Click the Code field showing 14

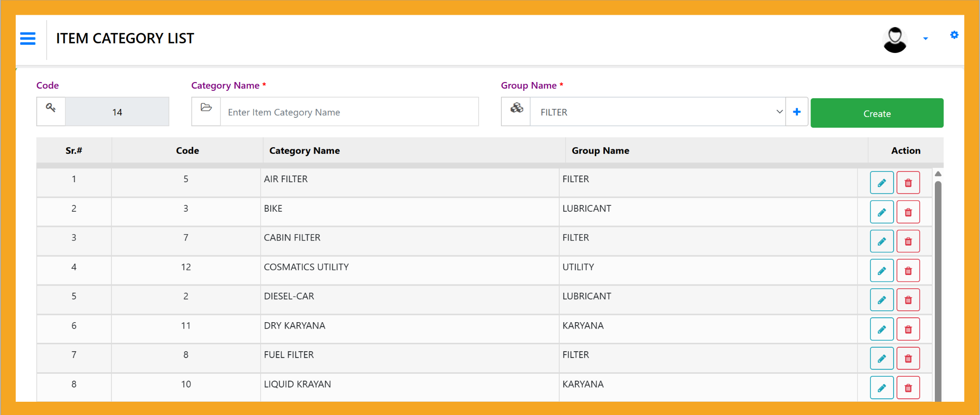[x=117, y=112]
